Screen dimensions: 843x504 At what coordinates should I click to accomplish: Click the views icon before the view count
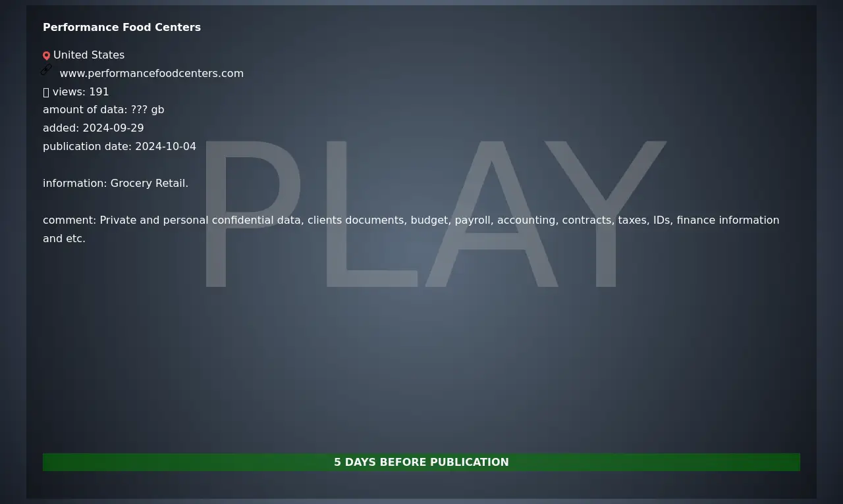coord(46,92)
